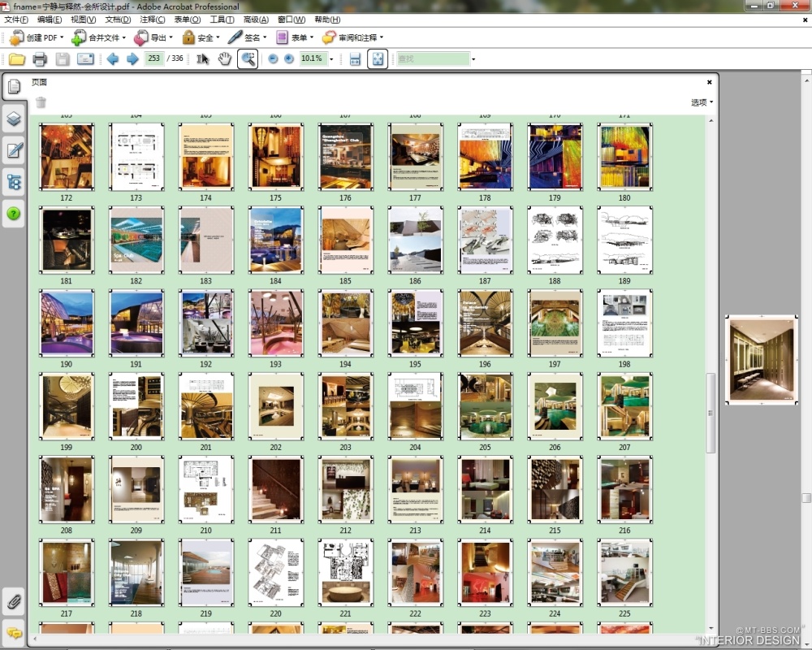This screenshot has width=812, height=650.
Task: Click the 合并文件 toolbar button
Action: click(99, 37)
